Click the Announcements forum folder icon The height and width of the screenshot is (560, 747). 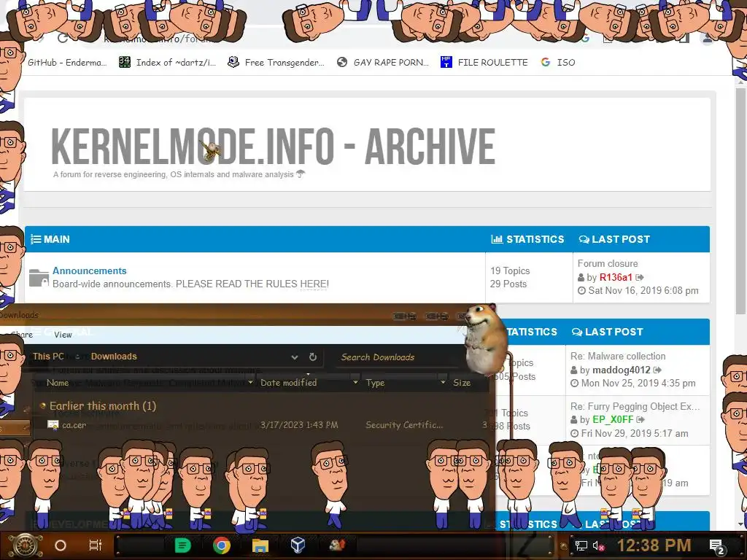39,278
